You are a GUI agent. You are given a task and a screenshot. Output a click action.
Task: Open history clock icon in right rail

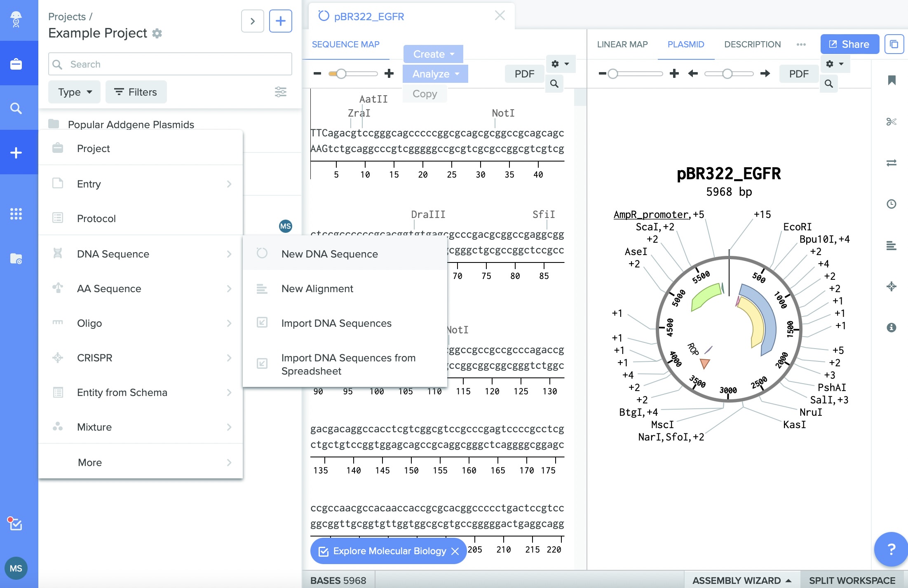coord(892,204)
